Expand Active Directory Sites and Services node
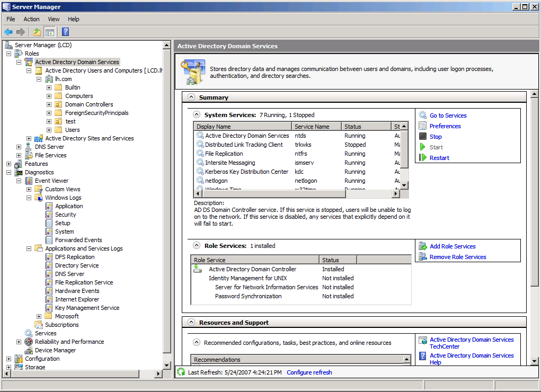 click(29, 138)
